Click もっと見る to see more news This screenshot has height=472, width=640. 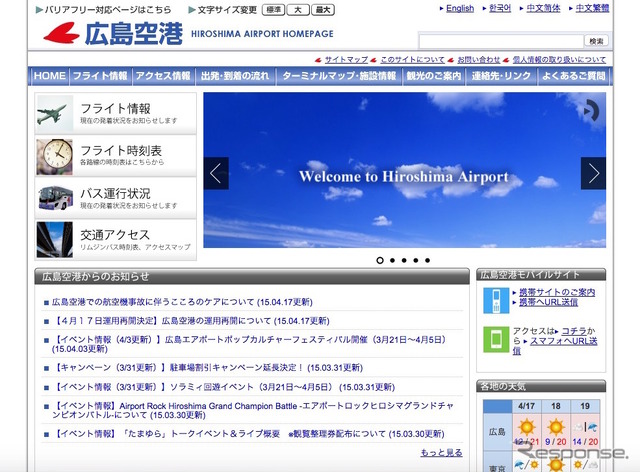tap(441, 452)
